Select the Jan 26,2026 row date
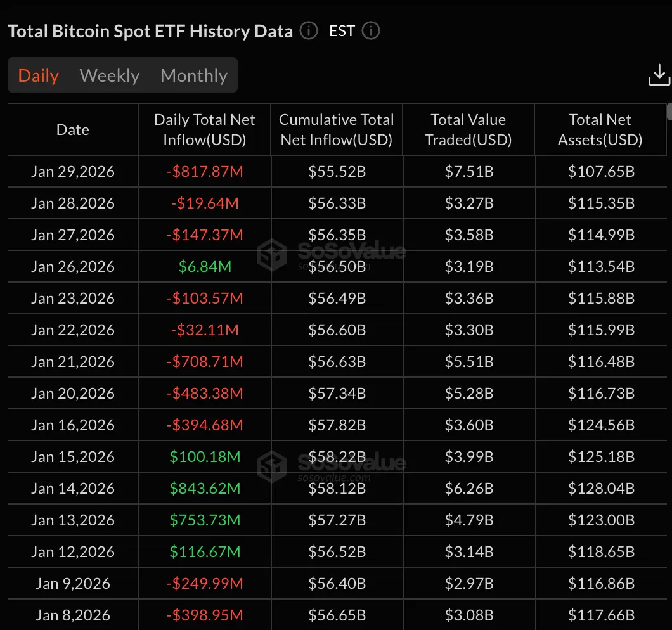 [x=73, y=267]
